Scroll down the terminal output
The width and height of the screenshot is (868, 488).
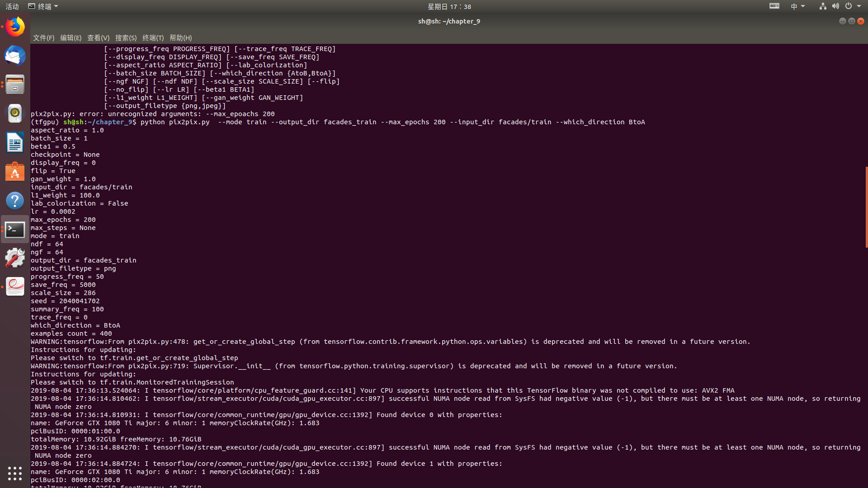pyautogui.click(x=864, y=357)
